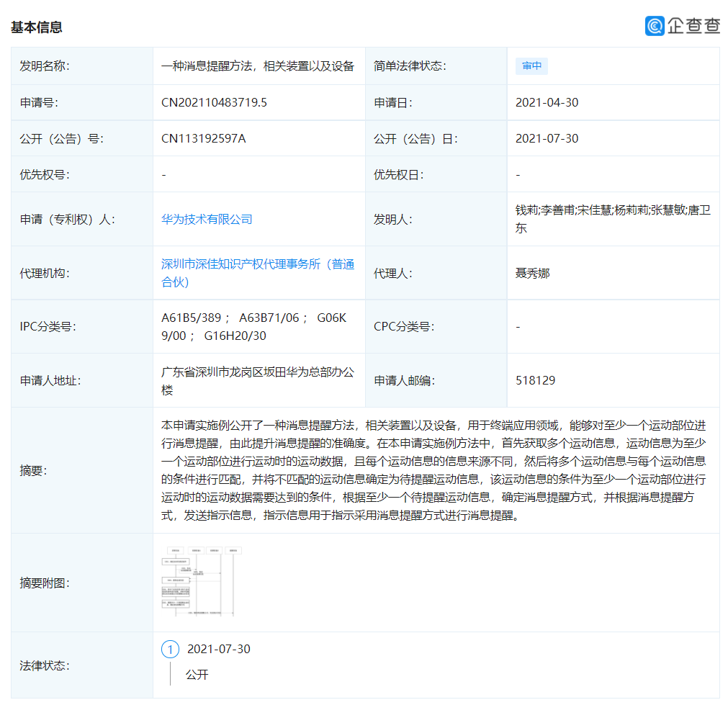Click the 2021-07-30 value beside 公开（公告）日
Viewport: 728px width, 705px height.
[547, 138]
